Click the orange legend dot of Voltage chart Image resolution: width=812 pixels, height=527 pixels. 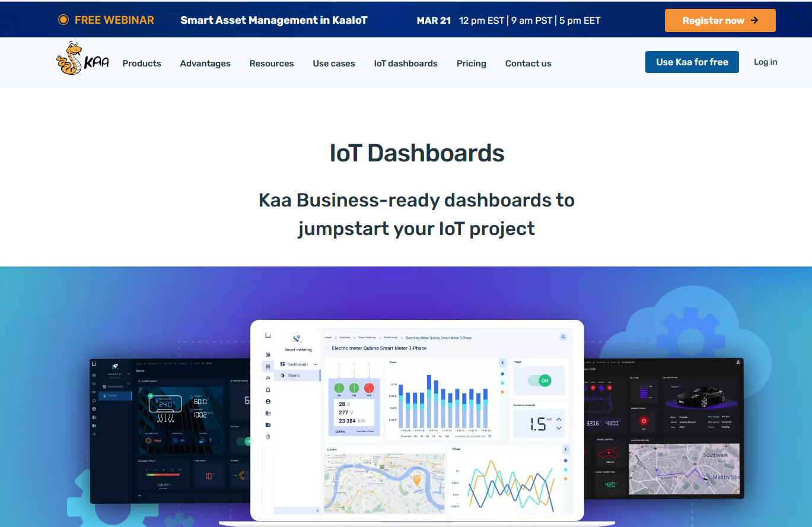pos(565,478)
